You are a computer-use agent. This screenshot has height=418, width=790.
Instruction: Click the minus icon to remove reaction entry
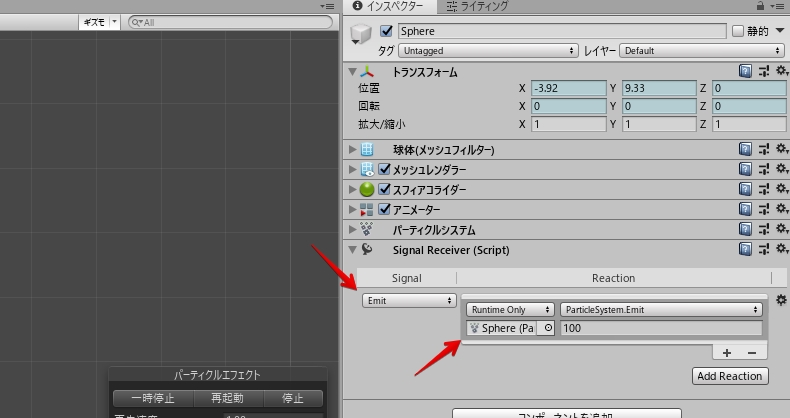[752, 353]
